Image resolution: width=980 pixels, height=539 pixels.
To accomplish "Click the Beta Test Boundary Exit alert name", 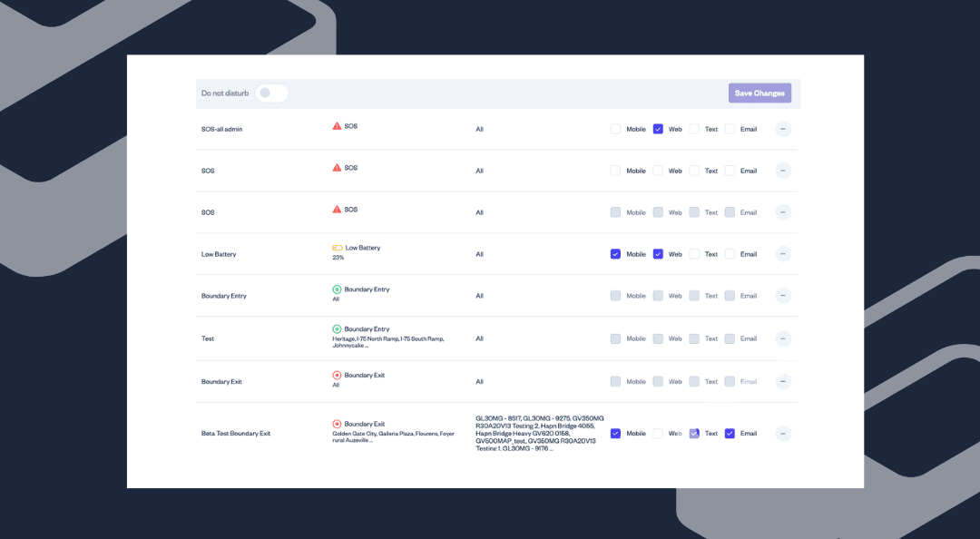I will coord(236,434).
